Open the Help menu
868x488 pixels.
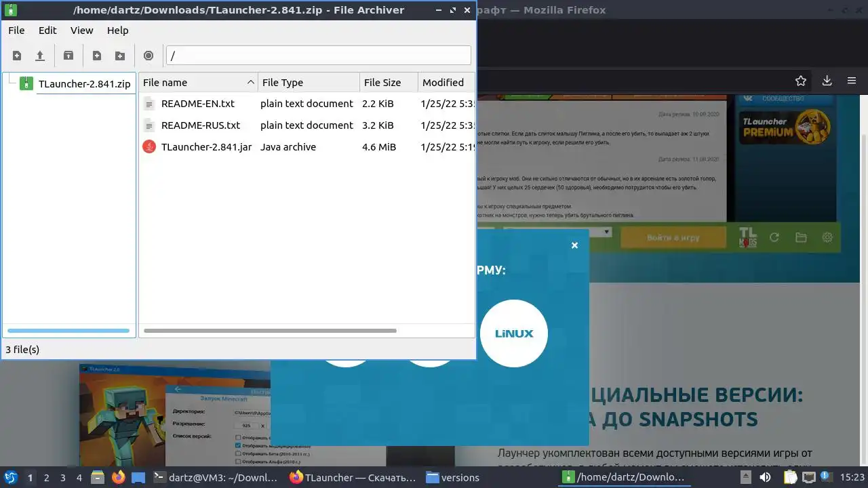coord(117,30)
